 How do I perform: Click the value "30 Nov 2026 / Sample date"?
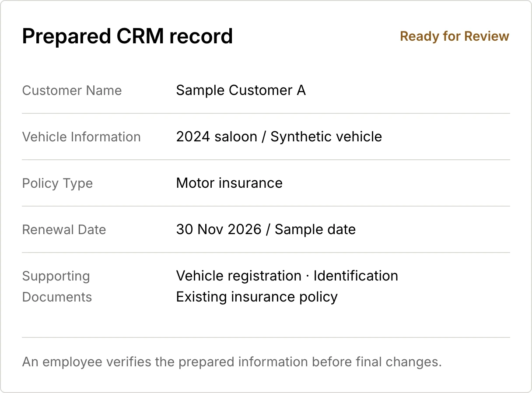click(x=266, y=229)
